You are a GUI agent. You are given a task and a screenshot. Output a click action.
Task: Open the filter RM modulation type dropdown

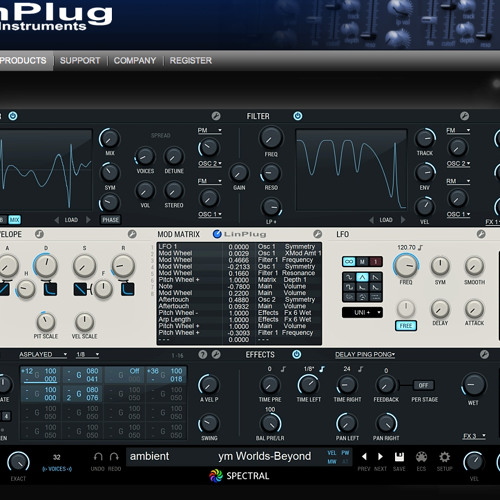tap(458, 181)
